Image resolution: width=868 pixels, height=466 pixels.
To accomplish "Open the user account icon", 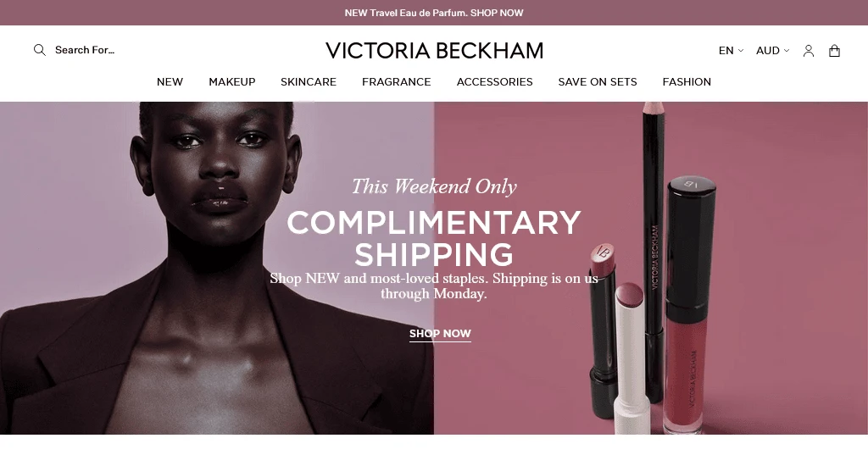I will 808,51.
